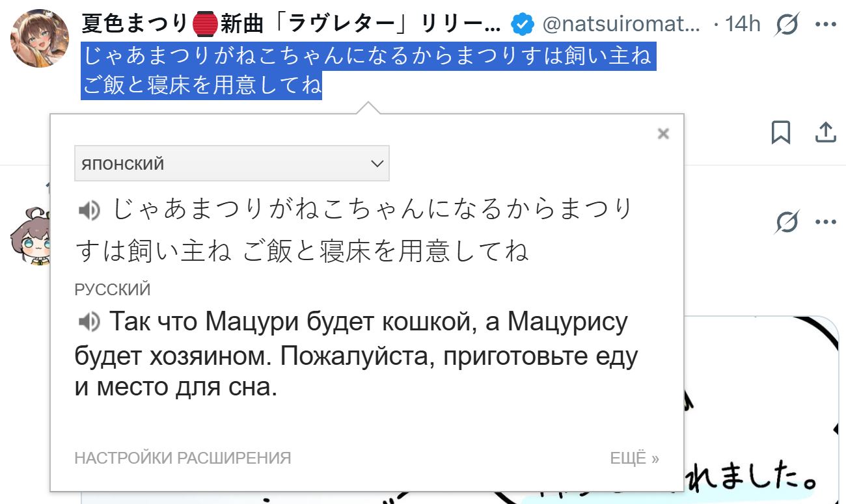
Task: Open НАСТРОЙКИ РАСШИРЕНИЯ link
Action: coord(183,458)
